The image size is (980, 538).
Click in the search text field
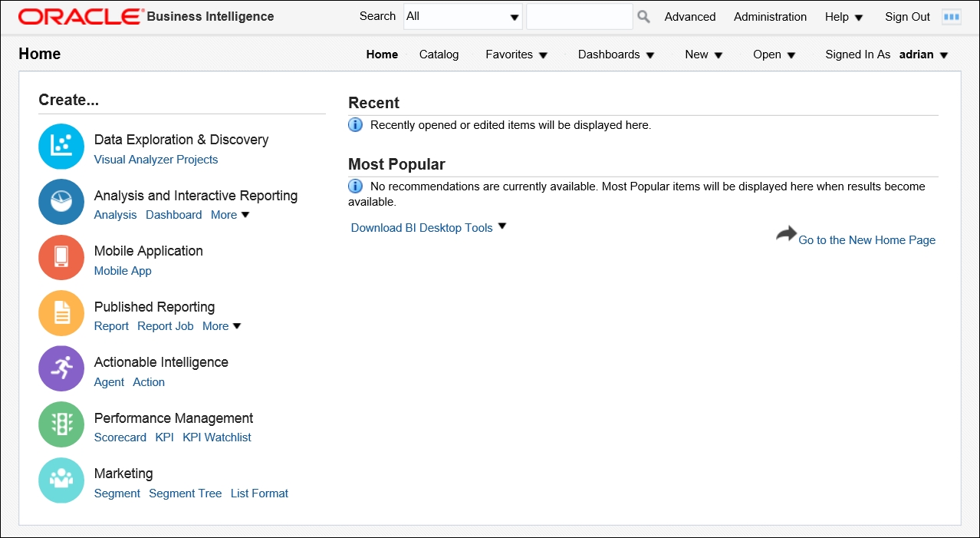pyautogui.click(x=580, y=16)
